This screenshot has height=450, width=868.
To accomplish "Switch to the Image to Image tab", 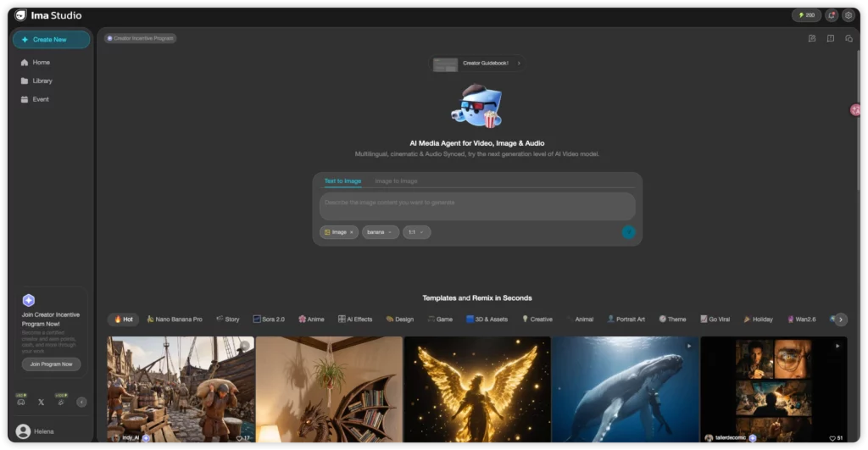I will coord(396,181).
